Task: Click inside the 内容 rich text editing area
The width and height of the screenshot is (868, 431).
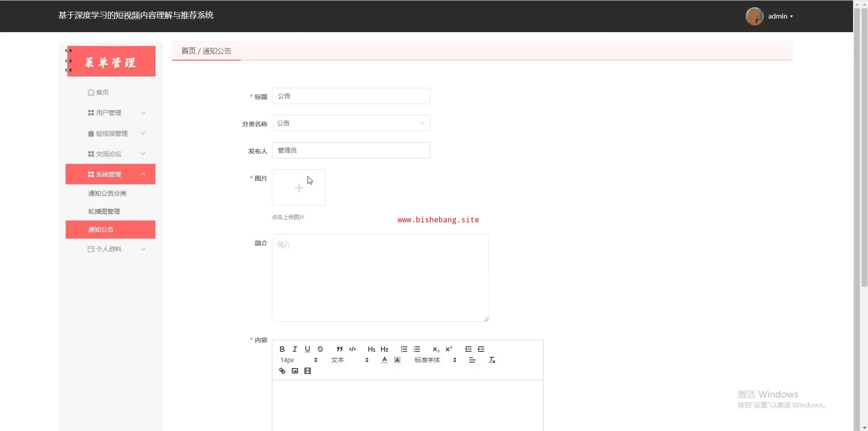Action: (x=408, y=405)
